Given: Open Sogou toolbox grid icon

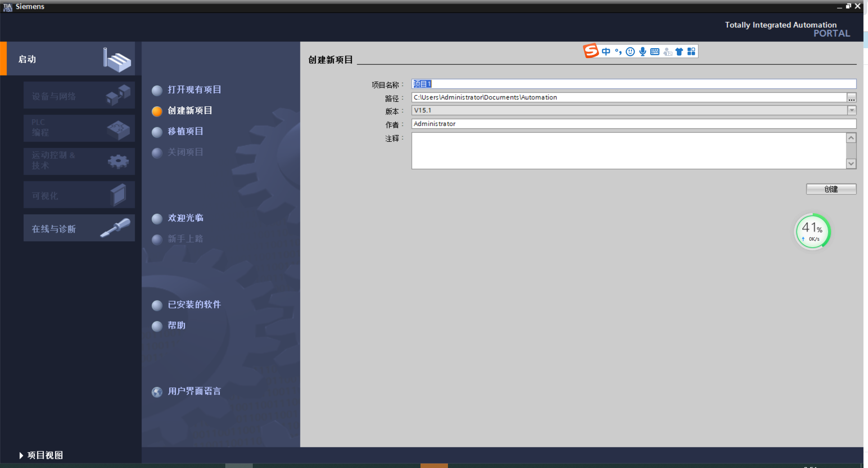Looking at the screenshot, I should 691,52.
